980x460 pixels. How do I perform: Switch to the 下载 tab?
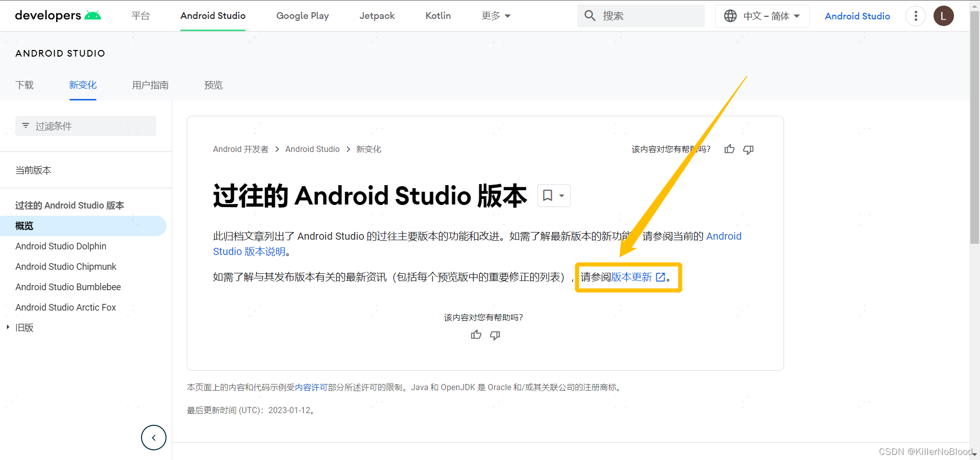coord(24,85)
